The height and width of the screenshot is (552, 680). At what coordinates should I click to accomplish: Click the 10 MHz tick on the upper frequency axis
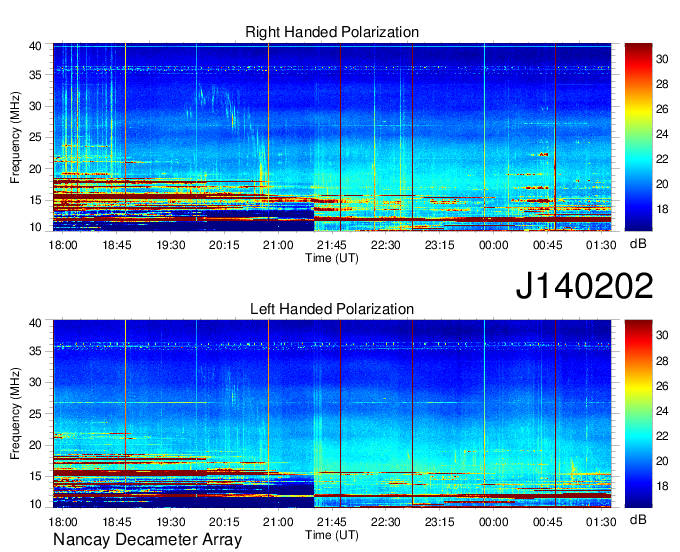point(36,227)
